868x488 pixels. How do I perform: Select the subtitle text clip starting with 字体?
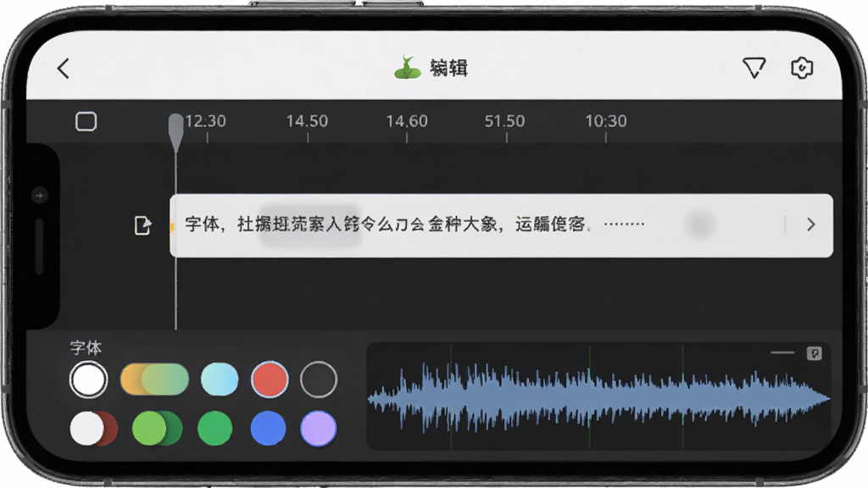coord(501,225)
